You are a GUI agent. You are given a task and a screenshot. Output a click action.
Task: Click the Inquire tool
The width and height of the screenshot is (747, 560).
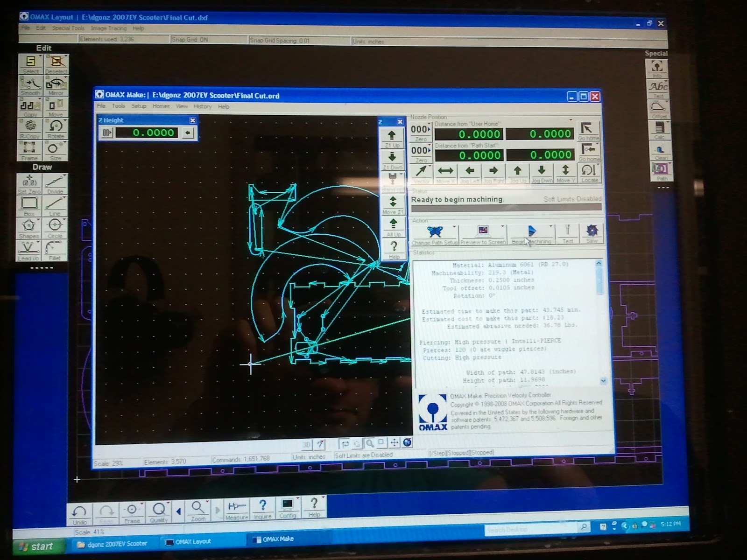coord(262,509)
